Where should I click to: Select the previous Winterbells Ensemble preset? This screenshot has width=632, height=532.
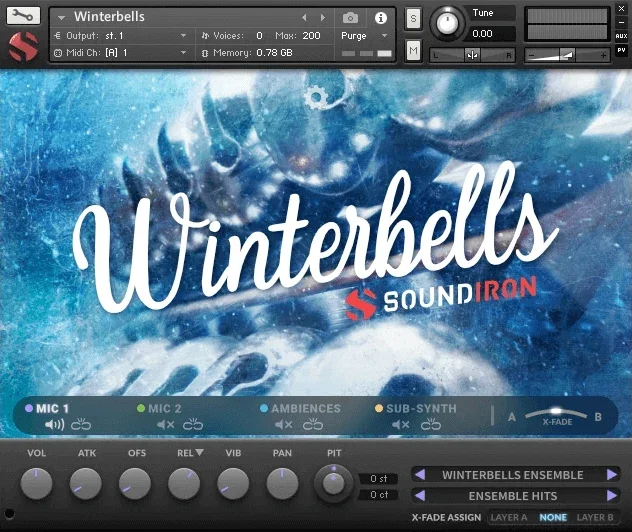click(420, 474)
